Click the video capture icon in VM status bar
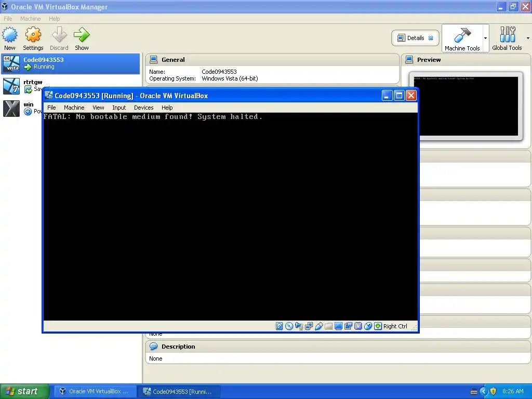This screenshot has height=399, width=532. pyautogui.click(x=348, y=326)
